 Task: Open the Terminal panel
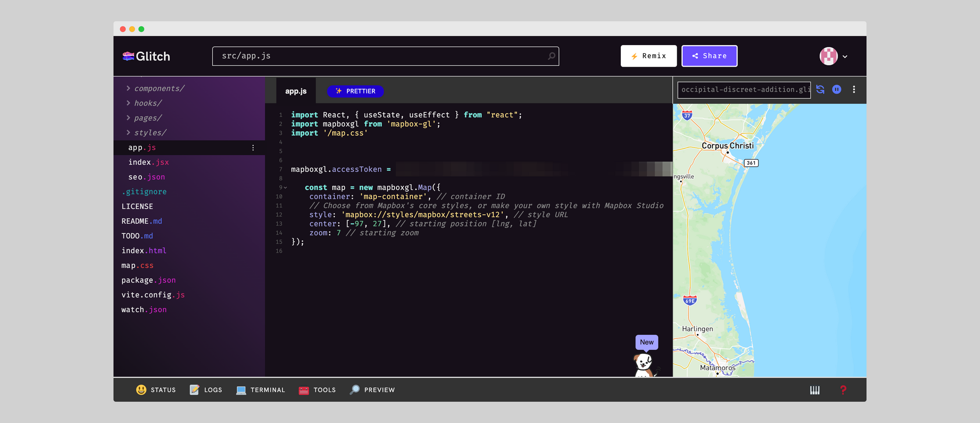[x=260, y=390]
